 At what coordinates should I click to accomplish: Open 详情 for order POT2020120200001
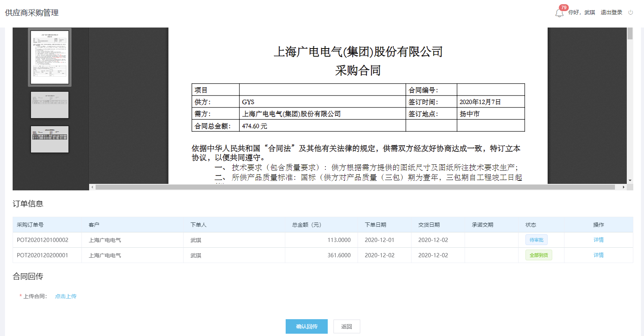pos(598,255)
